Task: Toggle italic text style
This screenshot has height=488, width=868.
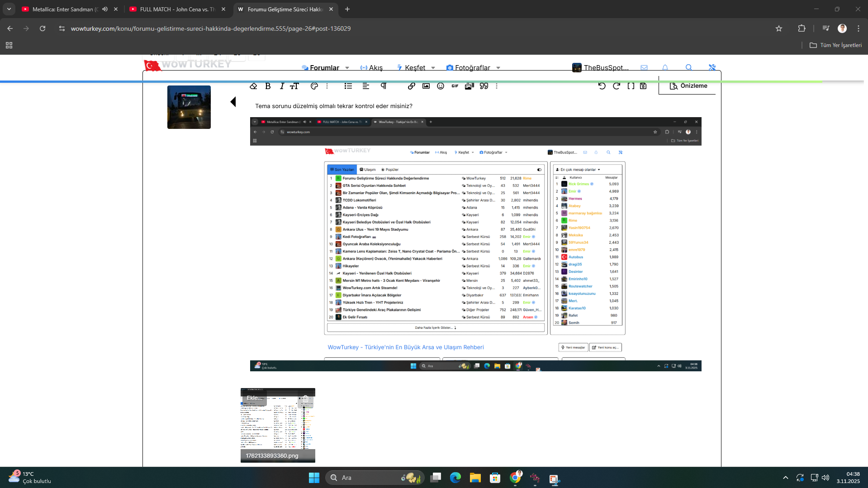Action: click(281, 86)
